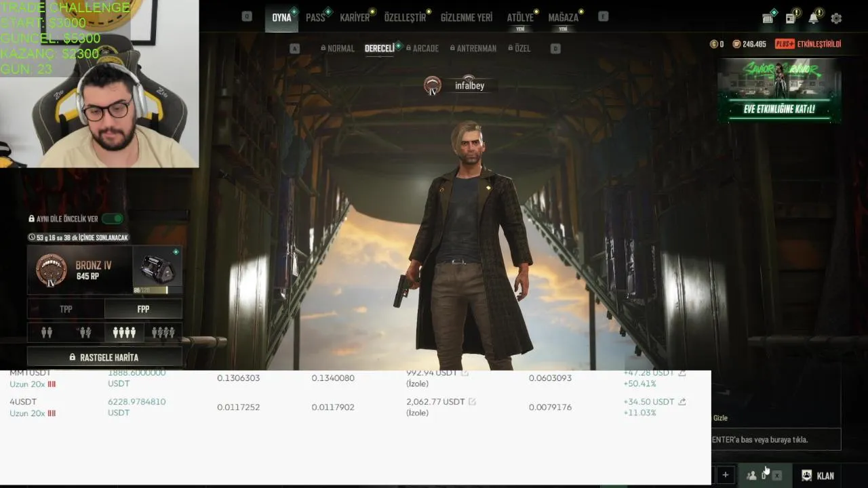
Task: Switch to FPP perspective
Action: point(143,309)
